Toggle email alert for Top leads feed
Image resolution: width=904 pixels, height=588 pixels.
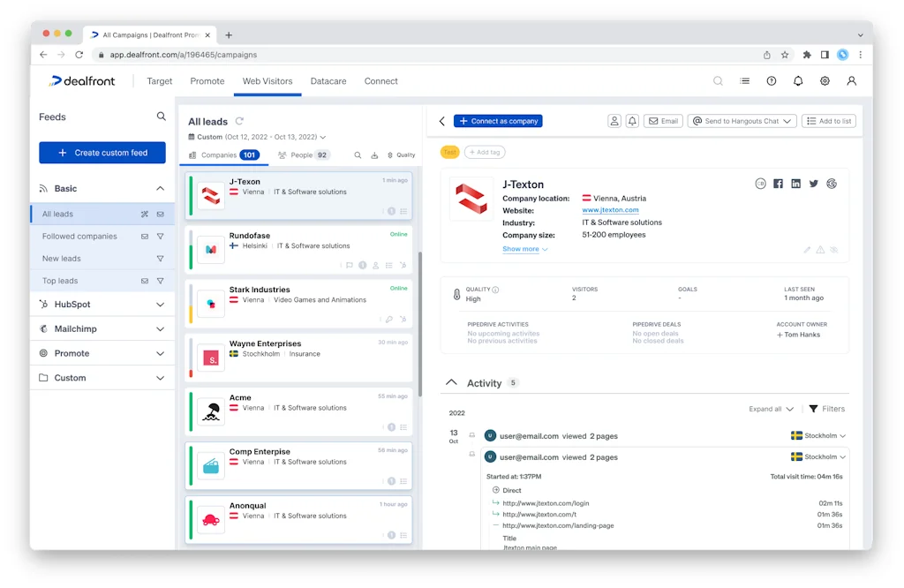coord(145,281)
